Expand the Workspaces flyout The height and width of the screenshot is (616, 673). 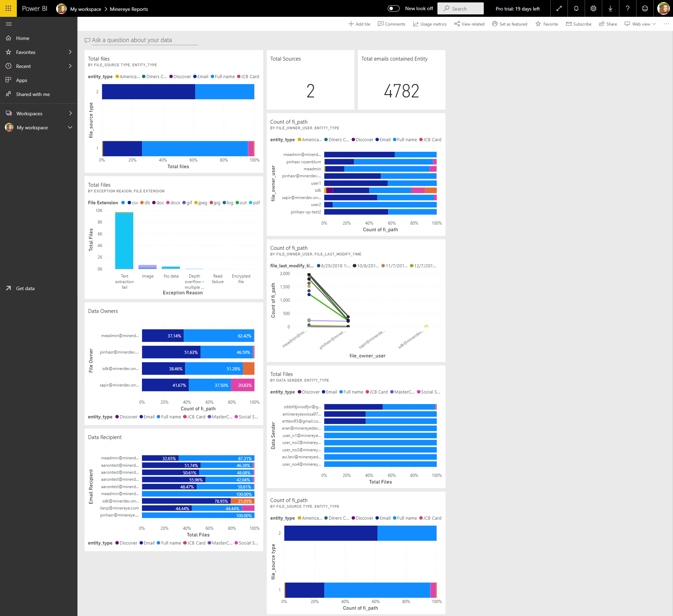click(70, 113)
